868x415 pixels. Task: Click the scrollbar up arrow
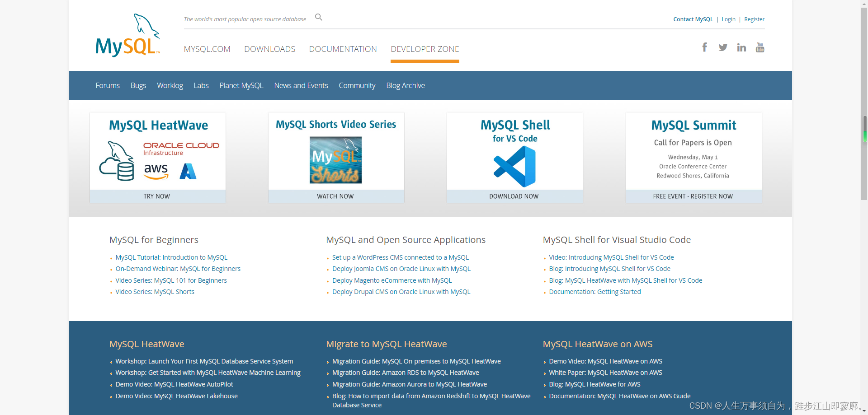point(864,3)
